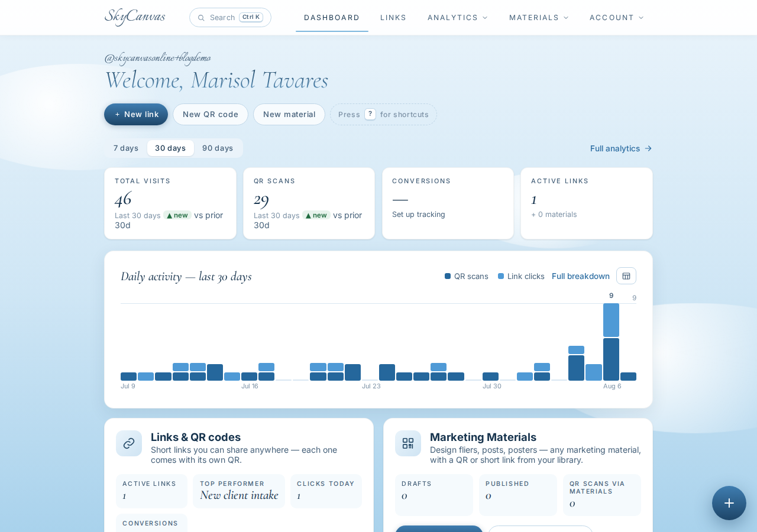The height and width of the screenshot is (532, 757).
Task: Click the search magnifier icon
Action: pyautogui.click(x=201, y=18)
